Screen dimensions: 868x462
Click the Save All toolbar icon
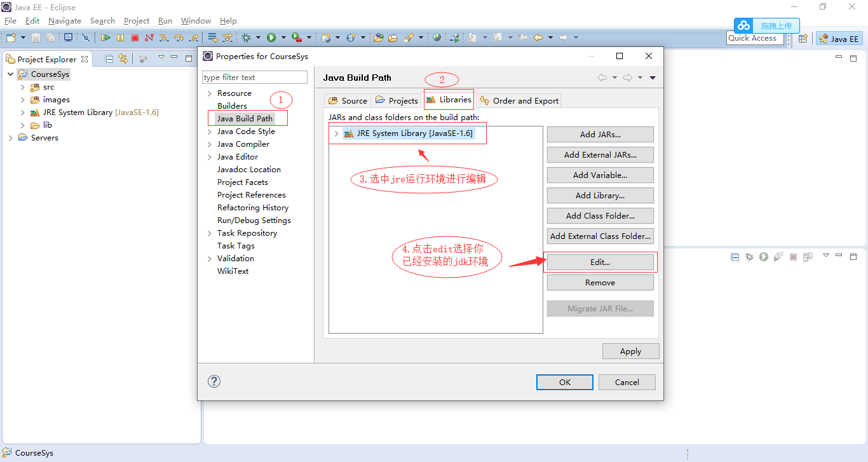tap(50, 37)
